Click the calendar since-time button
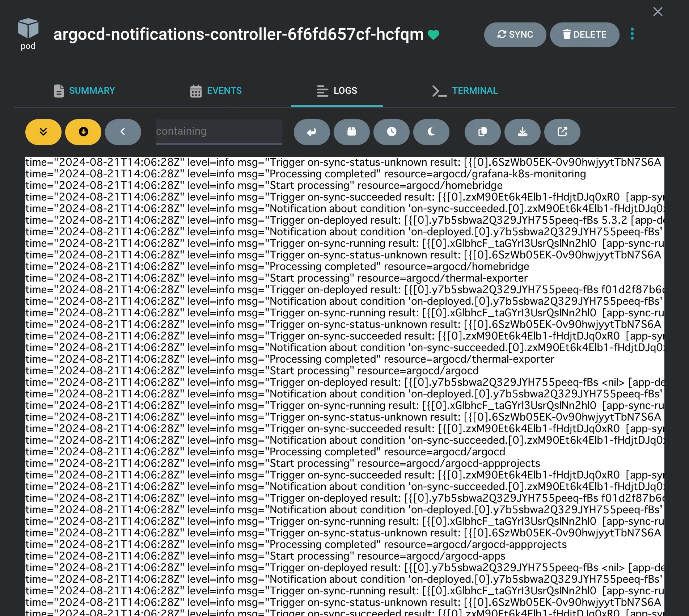 click(351, 132)
